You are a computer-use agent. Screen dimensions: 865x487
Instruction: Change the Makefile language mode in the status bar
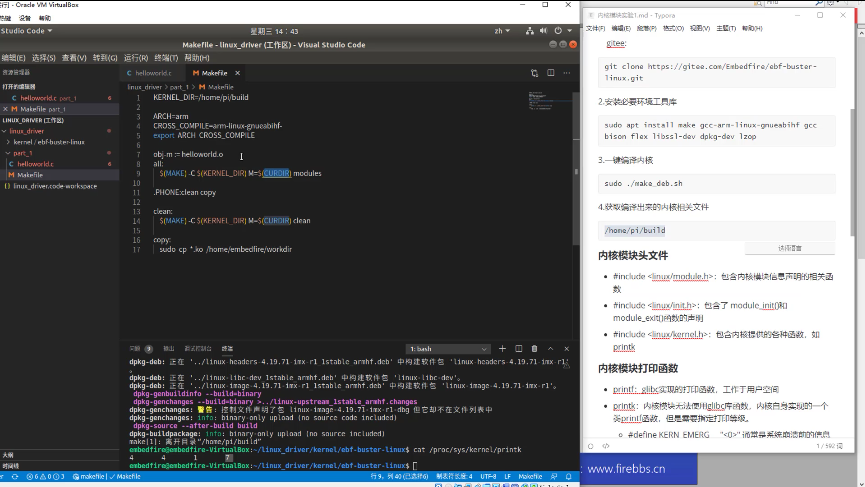point(530,477)
